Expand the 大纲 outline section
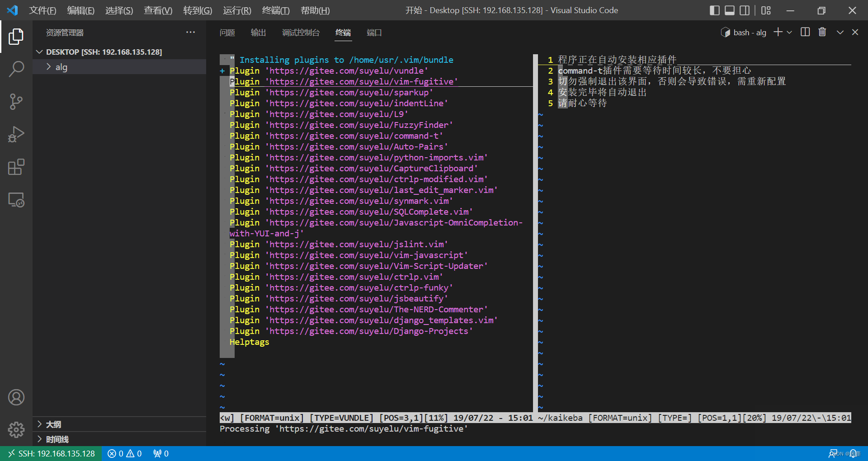 119,424
